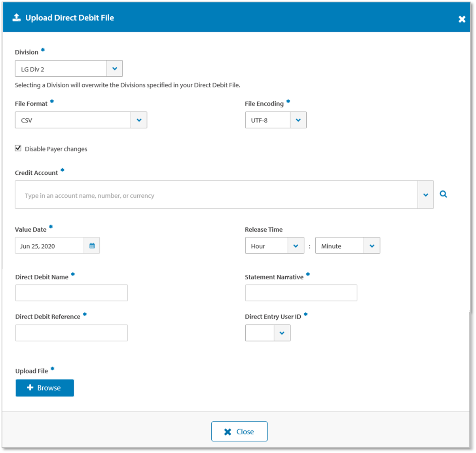Expand the Division dropdown
Screen dimensions: 476x453
click(114, 69)
